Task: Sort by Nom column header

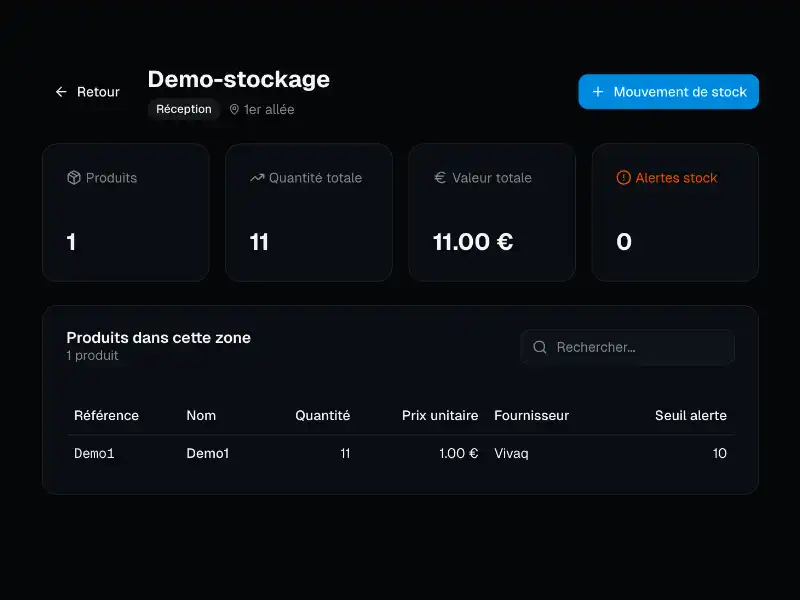Action: 201,415
